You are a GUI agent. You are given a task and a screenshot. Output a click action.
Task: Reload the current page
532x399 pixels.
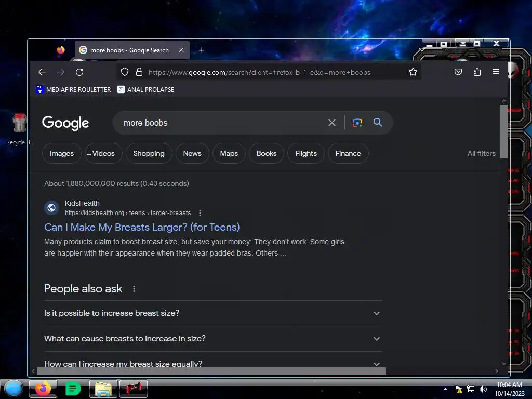click(x=79, y=72)
